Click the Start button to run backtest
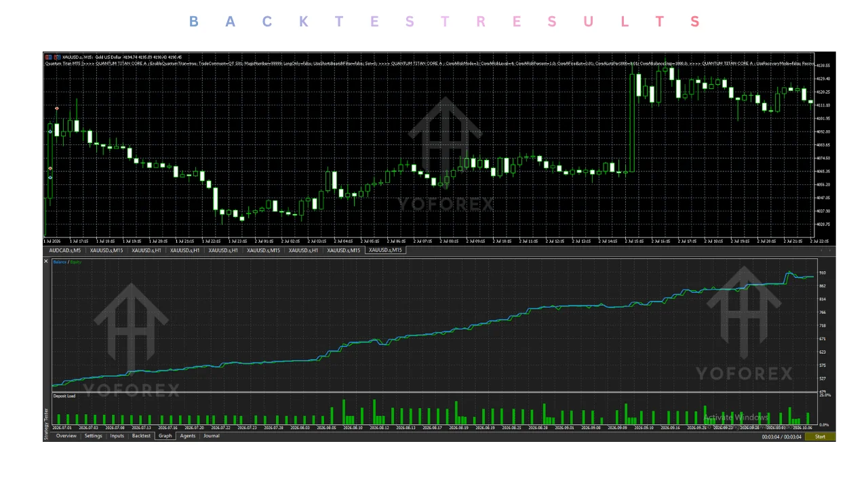This screenshot has height=488, width=868. (x=820, y=436)
